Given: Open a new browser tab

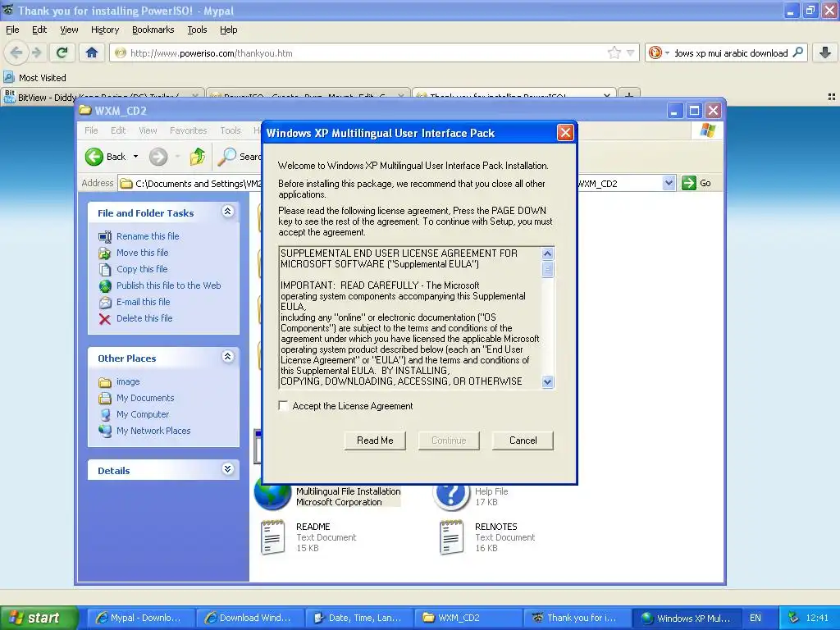Looking at the screenshot, I should (629, 94).
